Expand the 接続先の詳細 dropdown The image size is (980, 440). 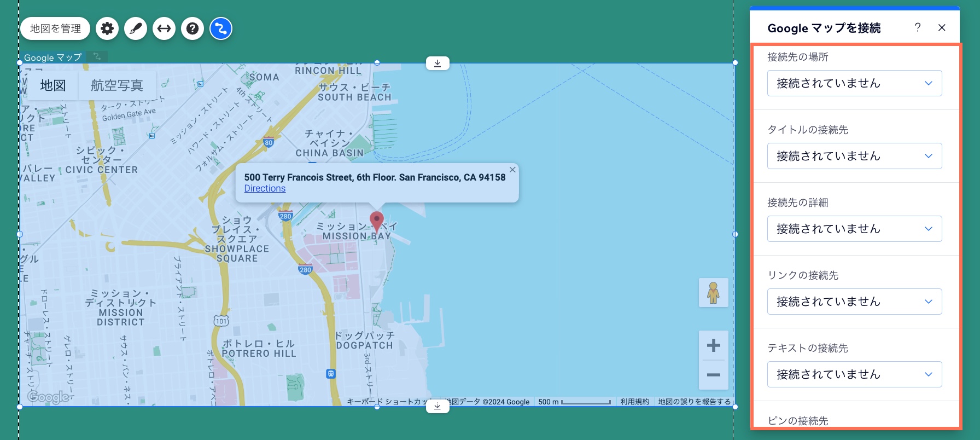pos(854,229)
